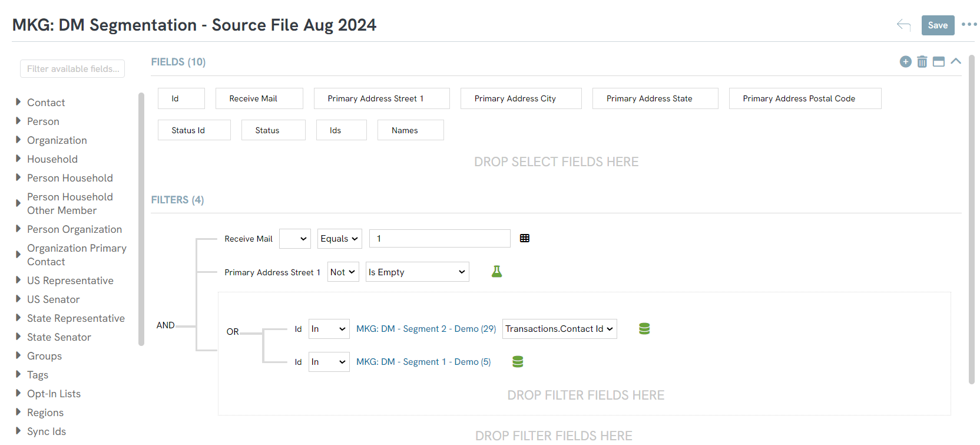Open the In dropdown for Segment 1 row
Image resolution: width=980 pixels, height=445 pixels.
(329, 362)
